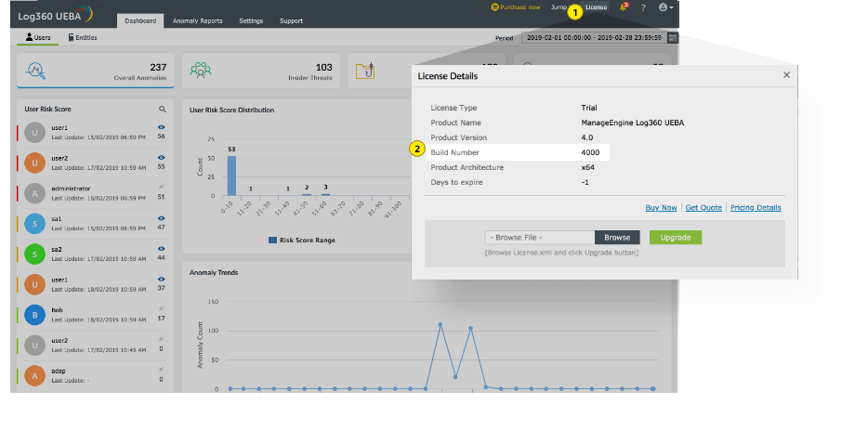Open the Pricing Details link

click(756, 207)
